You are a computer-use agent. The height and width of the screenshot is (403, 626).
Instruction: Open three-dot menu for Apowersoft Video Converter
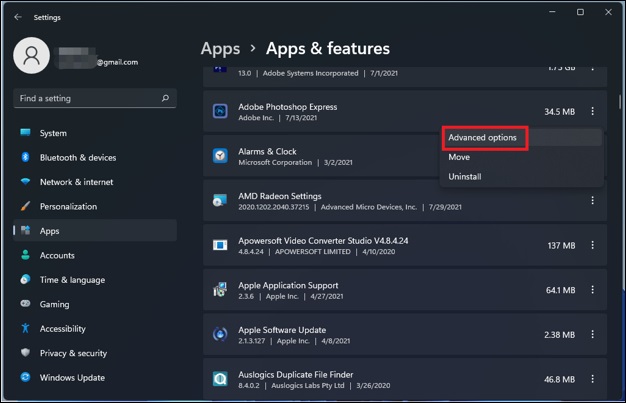592,245
